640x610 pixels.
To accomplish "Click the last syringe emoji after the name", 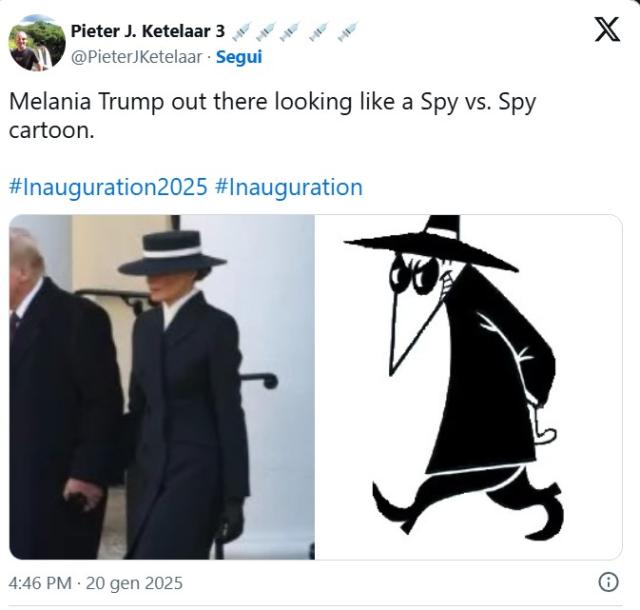I will [x=347, y=31].
